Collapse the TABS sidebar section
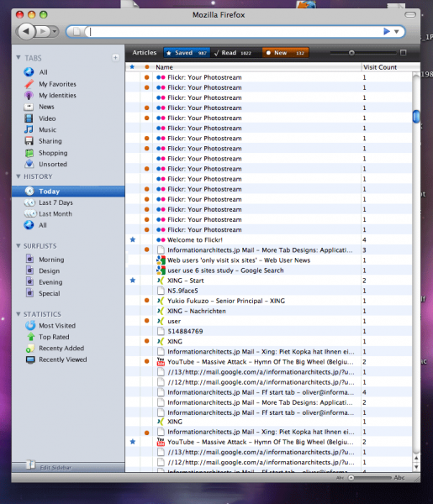This screenshot has width=433, height=504. (18, 57)
